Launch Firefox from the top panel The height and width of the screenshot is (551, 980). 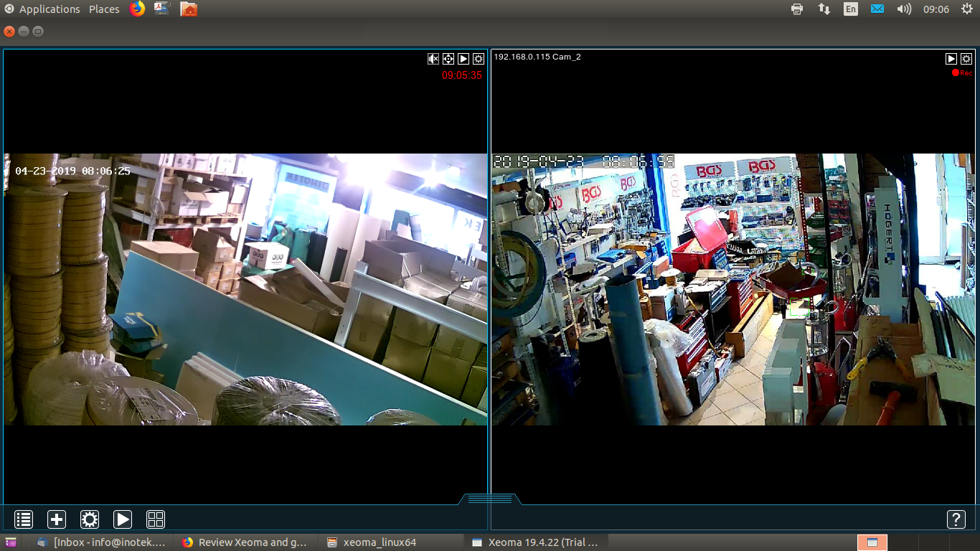137,9
